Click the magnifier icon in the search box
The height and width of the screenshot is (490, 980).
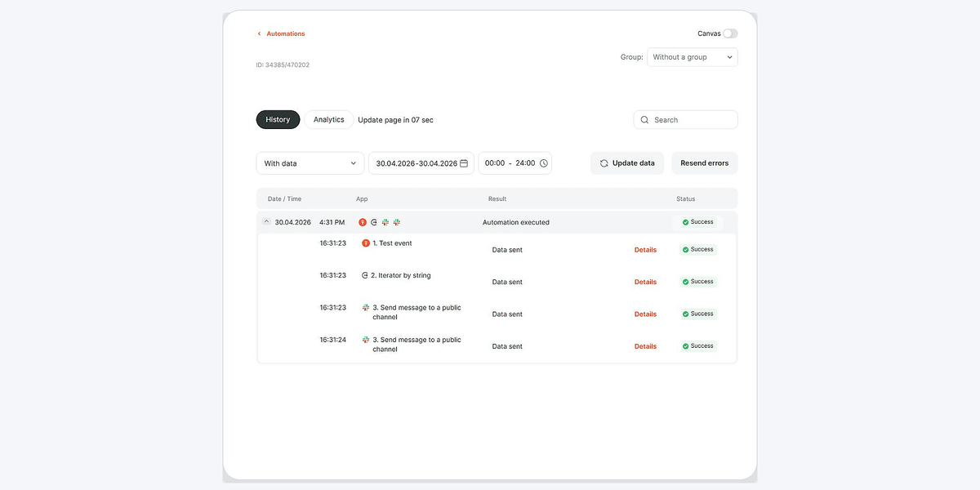point(645,119)
